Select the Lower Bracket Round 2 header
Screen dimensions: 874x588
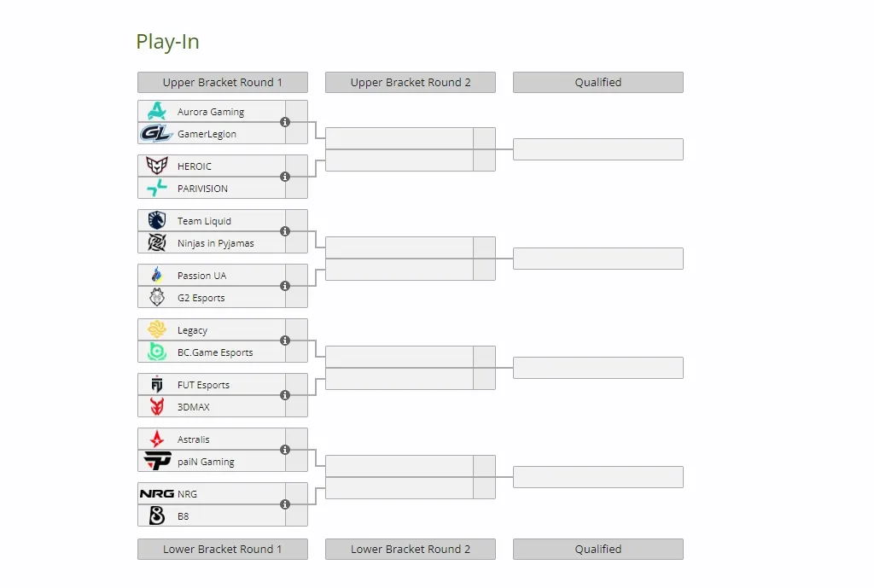click(411, 549)
